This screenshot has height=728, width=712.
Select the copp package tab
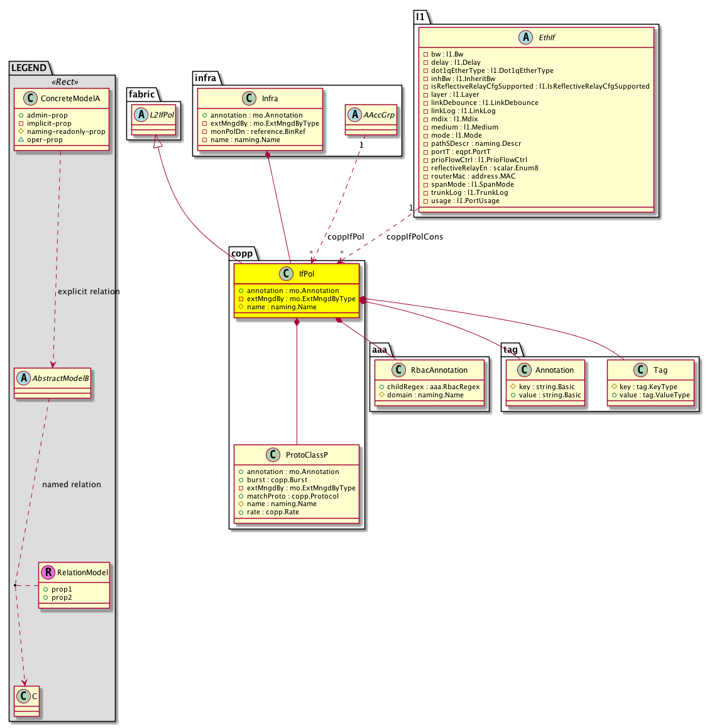click(x=242, y=254)
